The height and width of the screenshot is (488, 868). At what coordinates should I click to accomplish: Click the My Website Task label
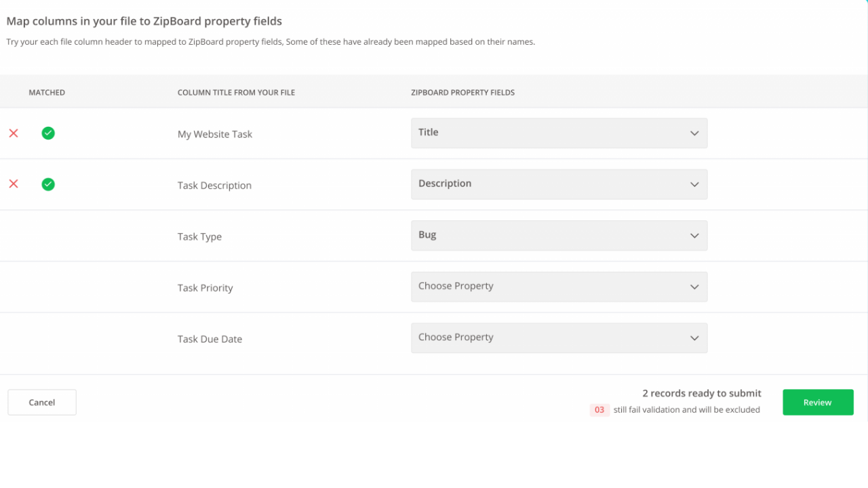click(x=215, y=134)
